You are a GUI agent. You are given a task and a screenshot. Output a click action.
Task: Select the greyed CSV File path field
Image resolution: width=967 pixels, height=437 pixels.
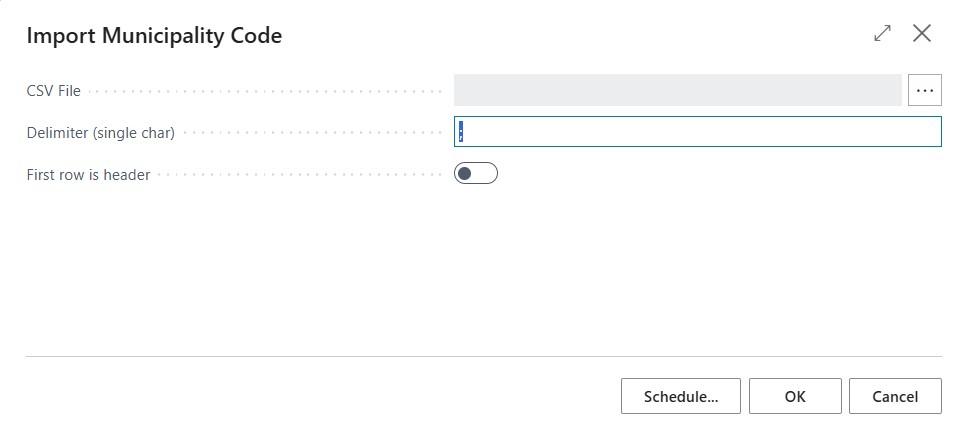point(678,90)
